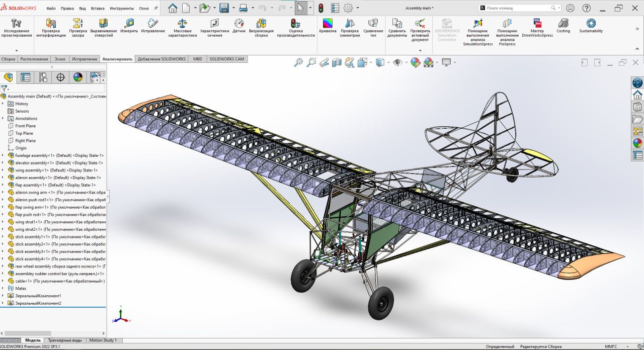Open the Edit Appearance color sphere

[x=415, y=62]
